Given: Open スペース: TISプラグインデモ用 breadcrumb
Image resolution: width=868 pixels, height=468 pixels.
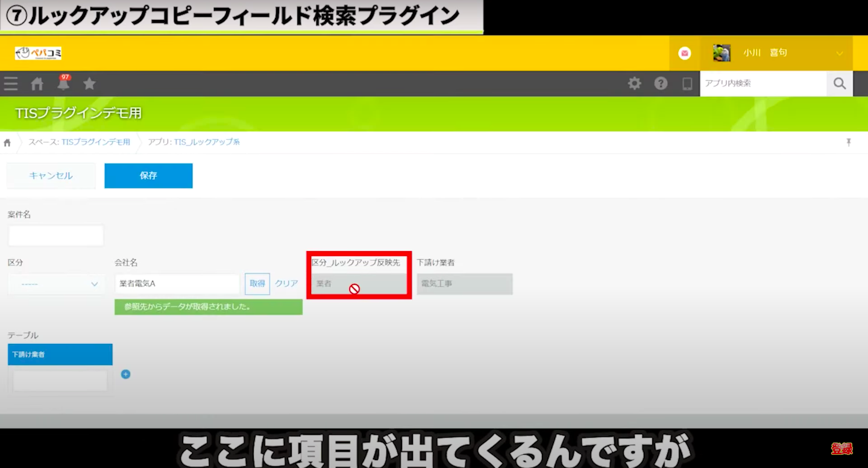Looking at the screenshot, I should tap(79, 142).
